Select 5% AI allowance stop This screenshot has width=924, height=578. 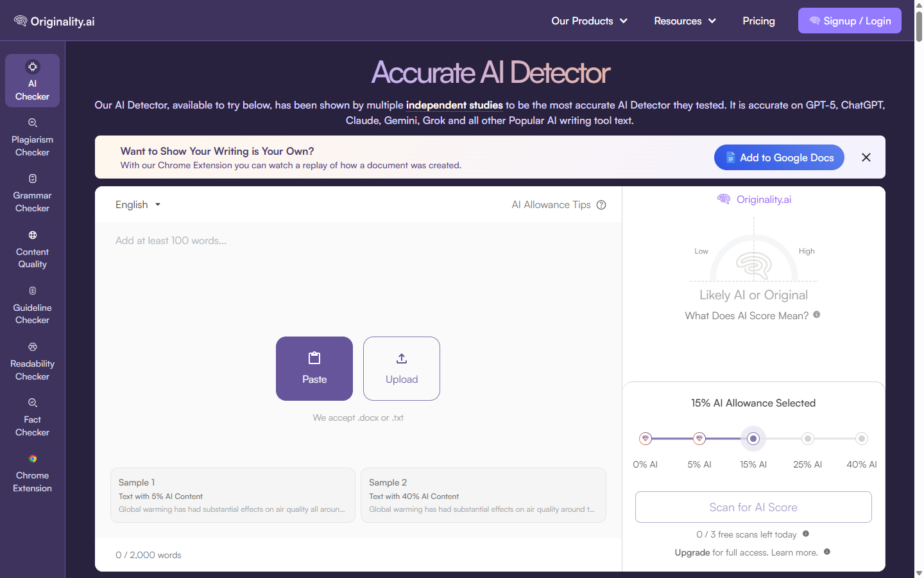699,439
